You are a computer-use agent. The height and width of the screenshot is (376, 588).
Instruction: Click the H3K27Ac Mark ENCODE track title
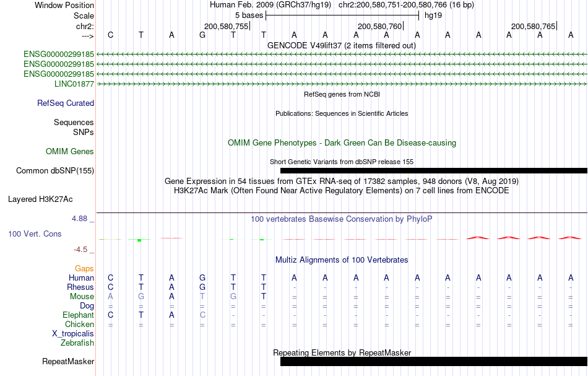(x=342, y=191)
